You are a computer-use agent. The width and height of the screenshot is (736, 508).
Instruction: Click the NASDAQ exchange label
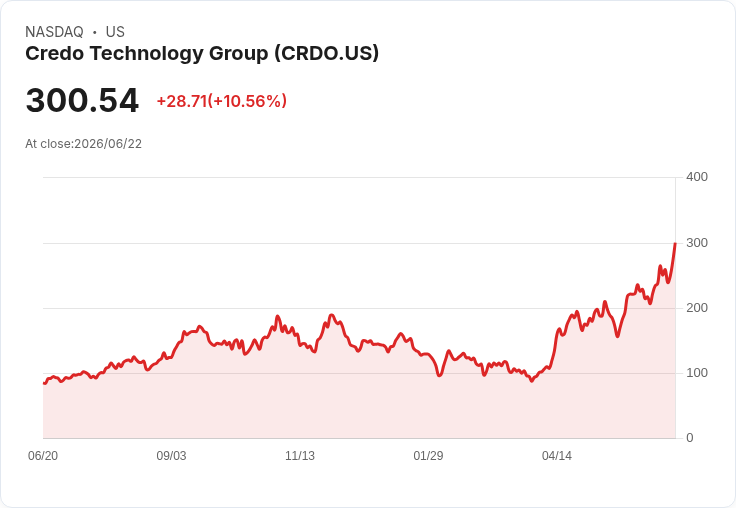coord(54,32)
